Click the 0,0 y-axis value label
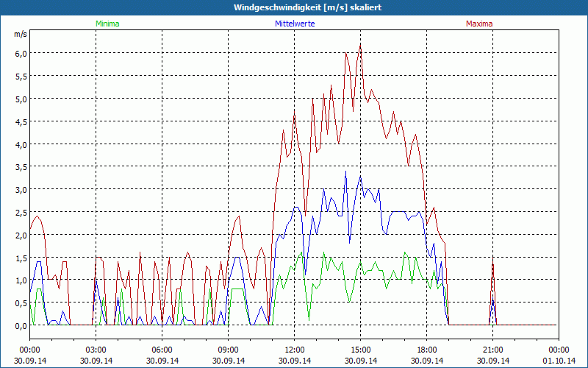This screenshot has height=368, width=588. point(21,326)
